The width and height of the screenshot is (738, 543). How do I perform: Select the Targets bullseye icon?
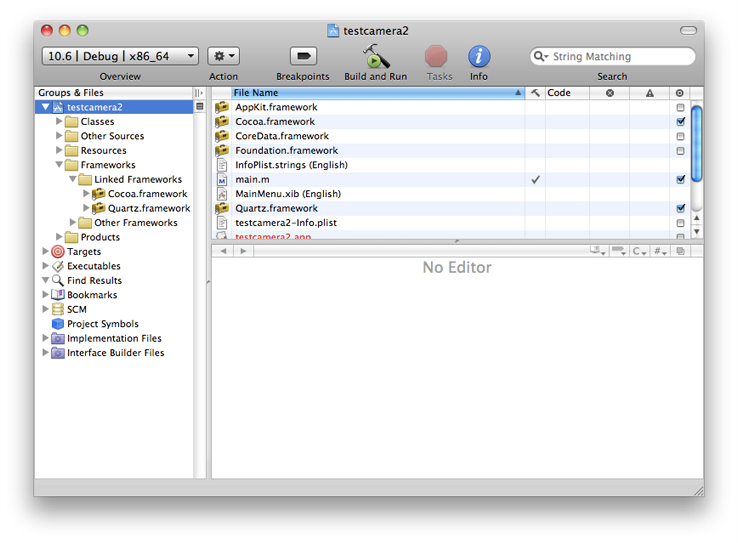(58, 252)
